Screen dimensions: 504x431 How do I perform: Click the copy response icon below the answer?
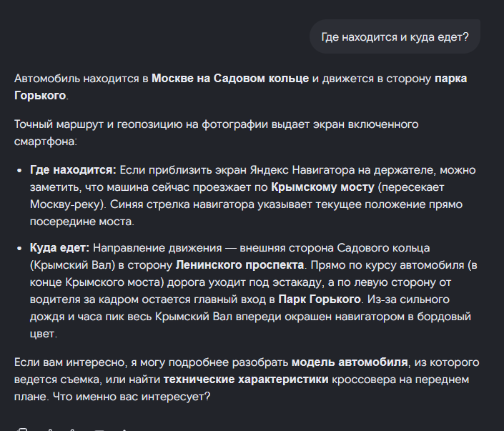22,430
